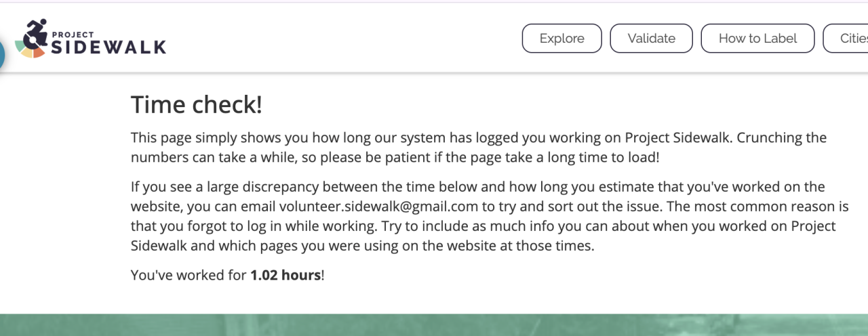
Task: Open the Explore page
Action: (561, 39)
